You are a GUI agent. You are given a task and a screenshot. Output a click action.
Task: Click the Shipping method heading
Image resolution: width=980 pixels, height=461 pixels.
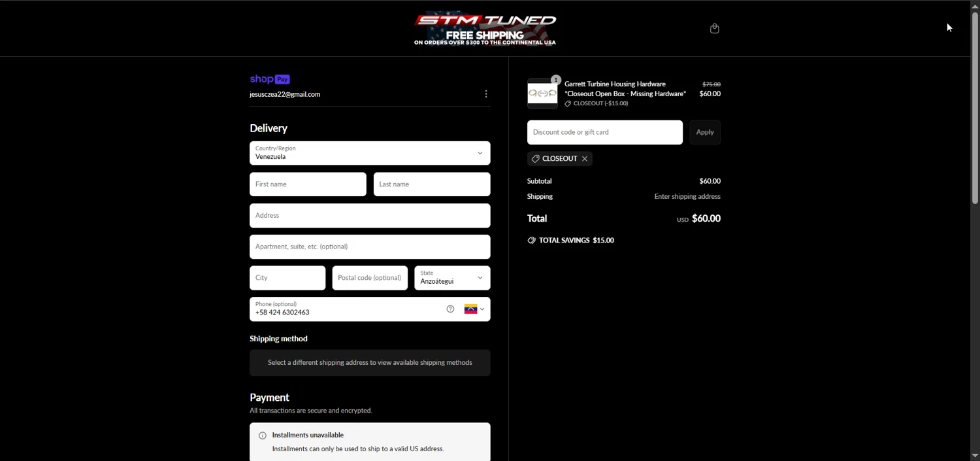click(278, 339)
